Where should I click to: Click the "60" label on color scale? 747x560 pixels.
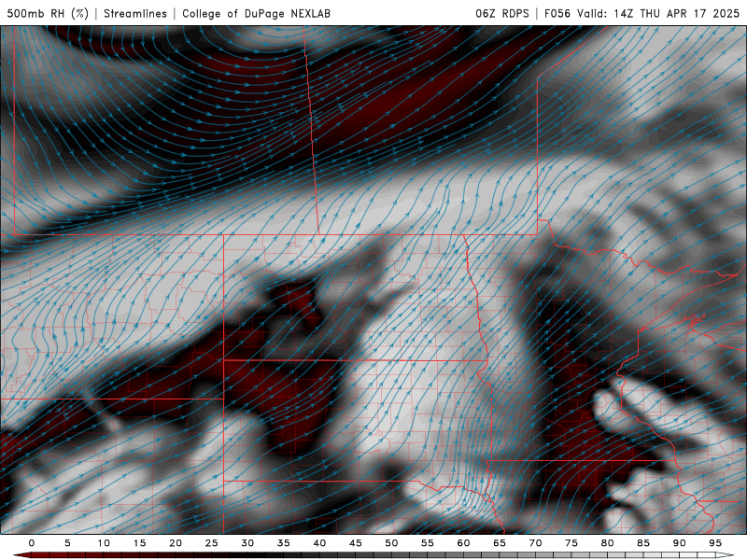(x=463, y=543)
